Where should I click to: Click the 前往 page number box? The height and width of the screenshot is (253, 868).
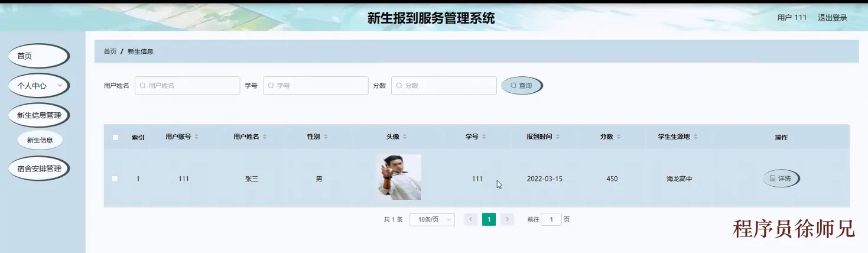coord(551,219)
